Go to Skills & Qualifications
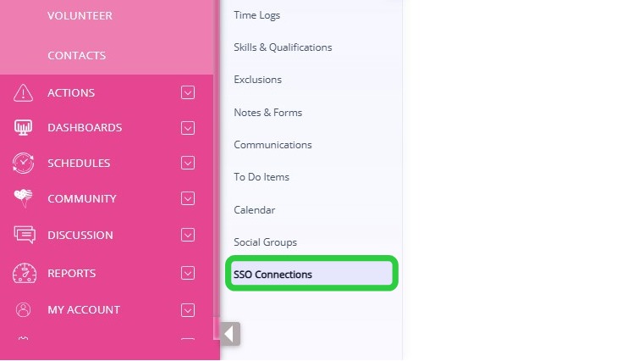 [283, 47]
